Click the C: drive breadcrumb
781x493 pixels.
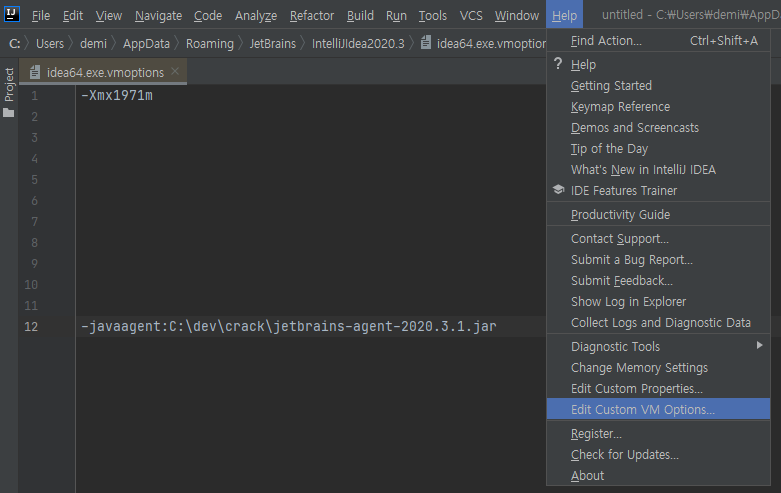pos(14,44)
